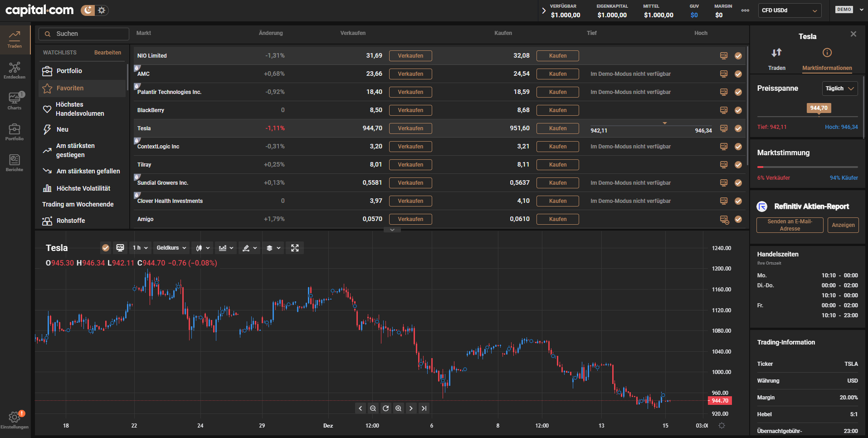This screenshot has width=868, height=438.
Task: Zoom in the chart
Action: (398, 408)
